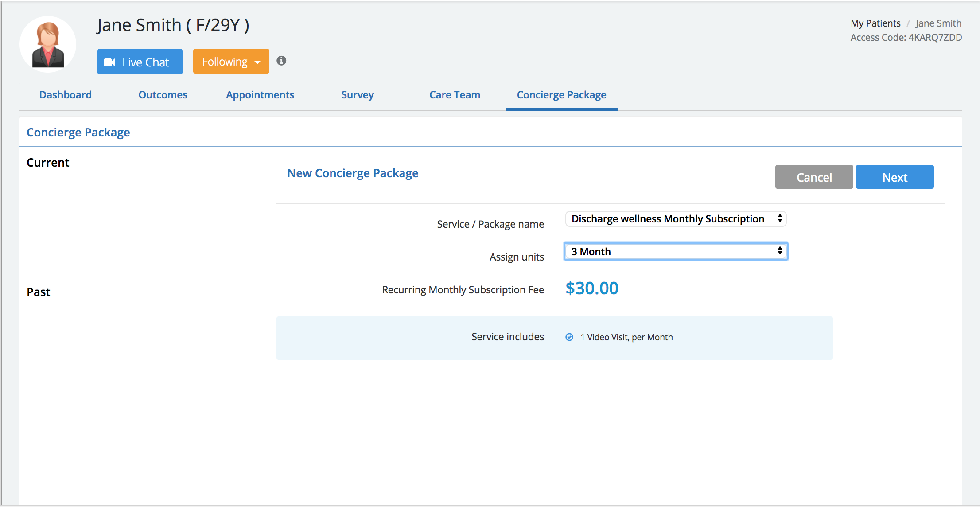Start a Live Chat session
The height and width of the screenshot is (507, 980).
[x=140, y=62]
